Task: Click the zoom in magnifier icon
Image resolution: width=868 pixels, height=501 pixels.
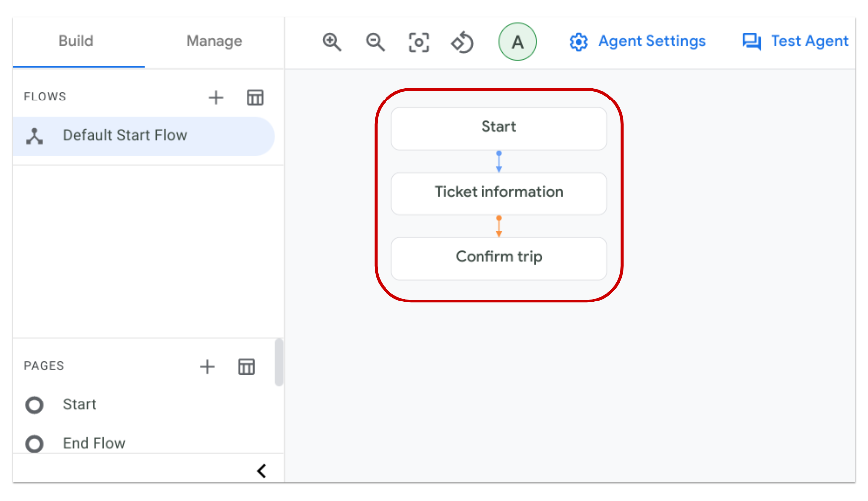Action: pyautogui.click(x=332, y=42)
